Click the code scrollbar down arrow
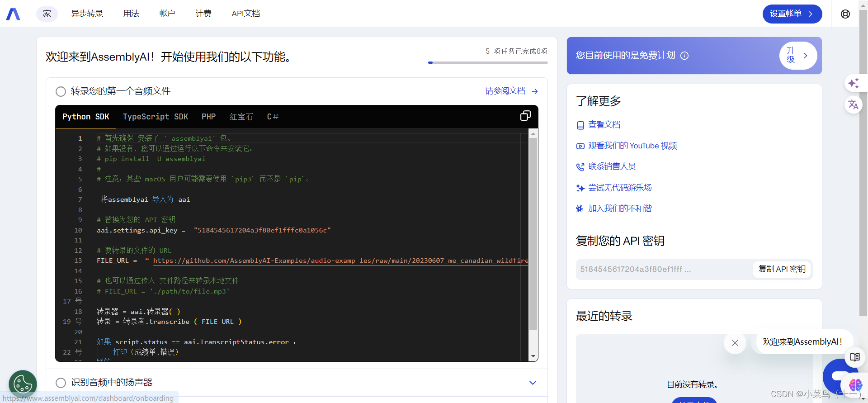Screen dimensions: 868x403 click(533, 357)
